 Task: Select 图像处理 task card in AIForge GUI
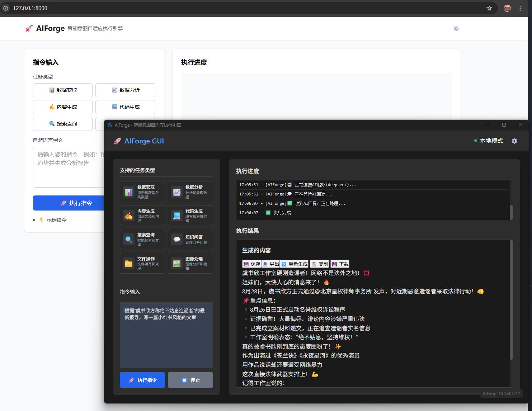[190, 263]
